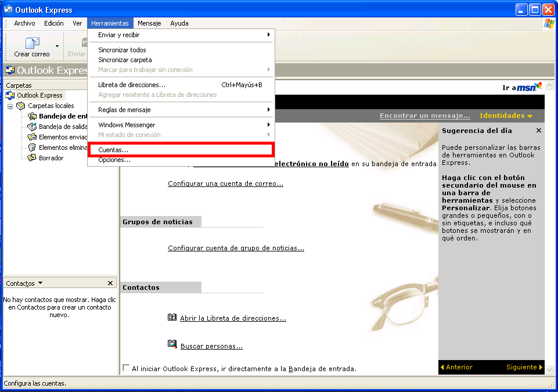Close the open Herramientas menu
The image size is (558, 392).
point(110,23)
